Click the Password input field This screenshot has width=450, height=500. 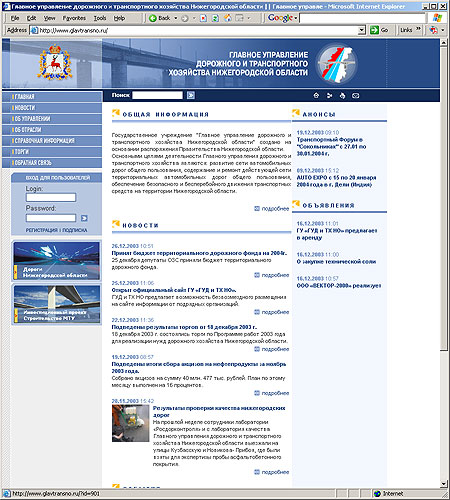51,218
